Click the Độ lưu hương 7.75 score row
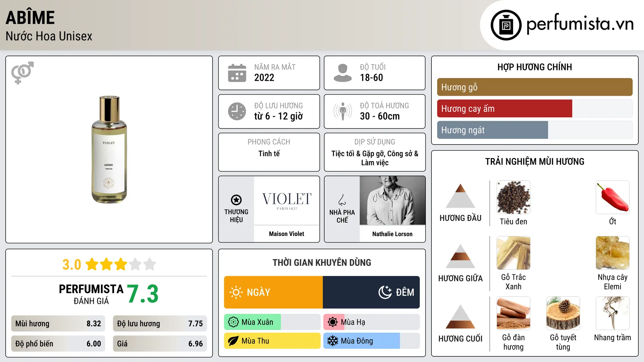The width and height of the screenshot is (644, 362). coord(160,324)
